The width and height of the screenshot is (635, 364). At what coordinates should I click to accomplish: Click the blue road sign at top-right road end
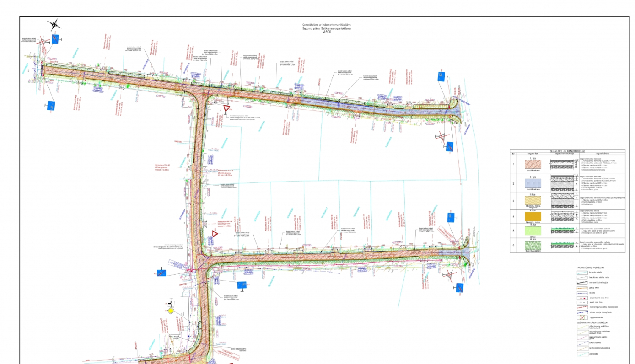tap(441, 77)
